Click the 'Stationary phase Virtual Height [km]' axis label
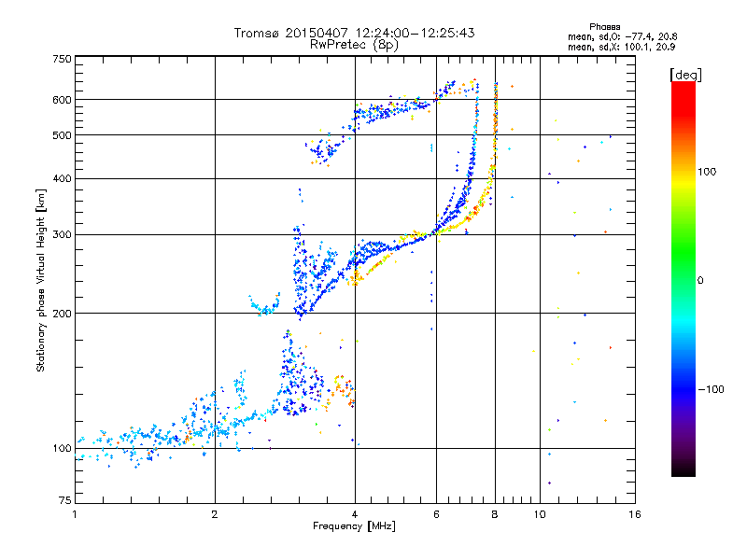Image resolution: width=747 pixels, height=560 pixels. (x=41, y=280)
